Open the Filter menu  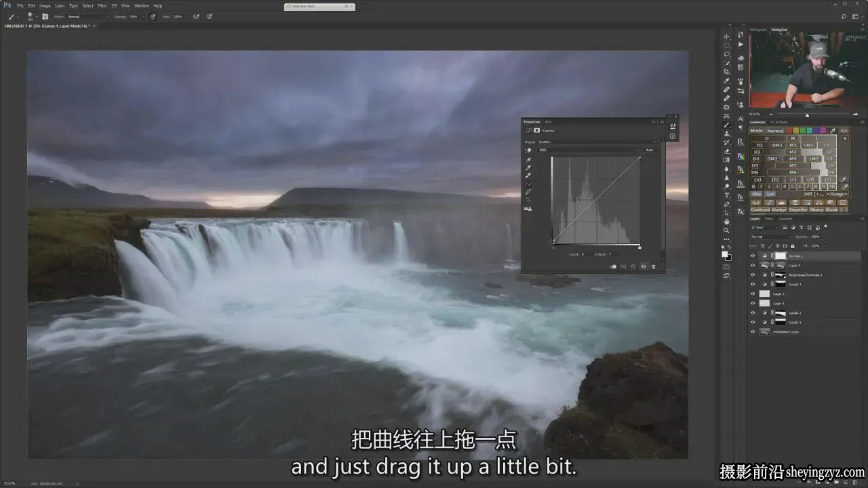pos(102,5)
